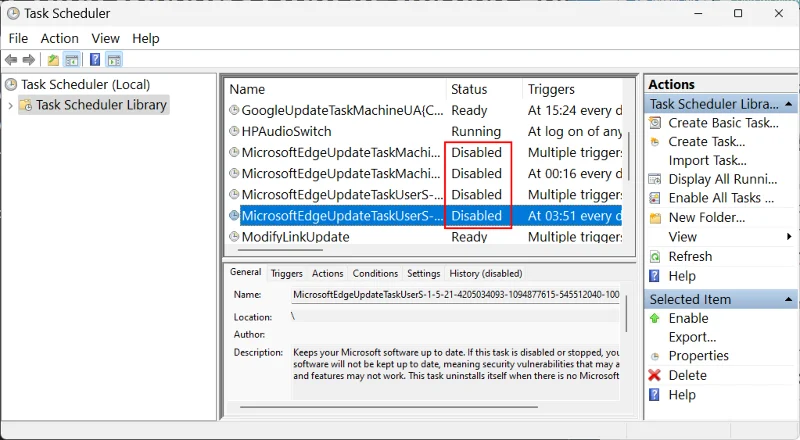Click the task Name field in General tab
Screen dimensions: 800x440
(x=456, y=295)
